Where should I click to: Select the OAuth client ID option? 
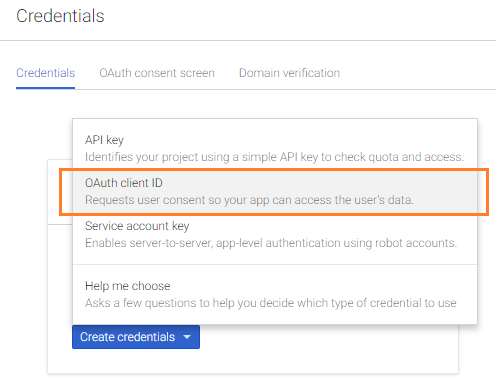point(275,192)
